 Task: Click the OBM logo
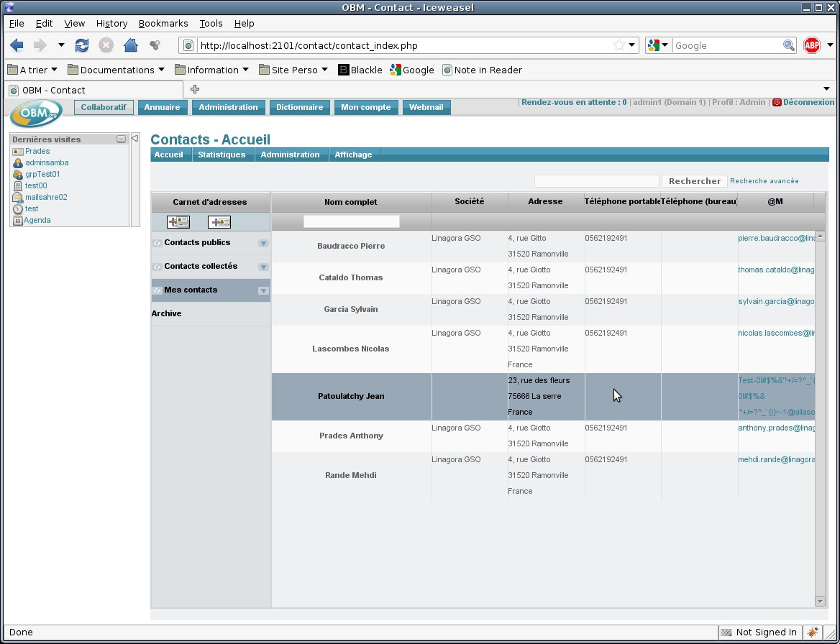(36, 113)
